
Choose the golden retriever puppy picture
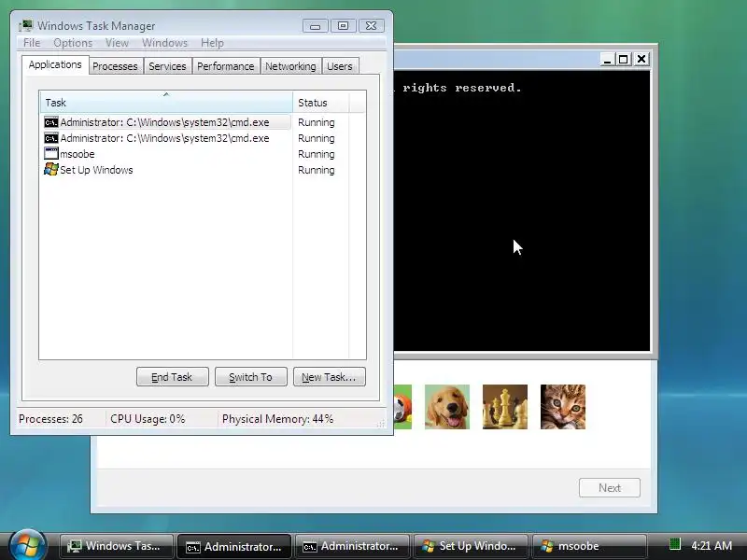[x=447, y=407]
